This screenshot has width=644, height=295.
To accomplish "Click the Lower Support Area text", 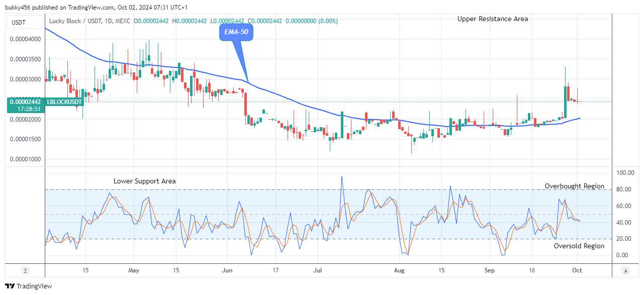I will coord(145,181).
